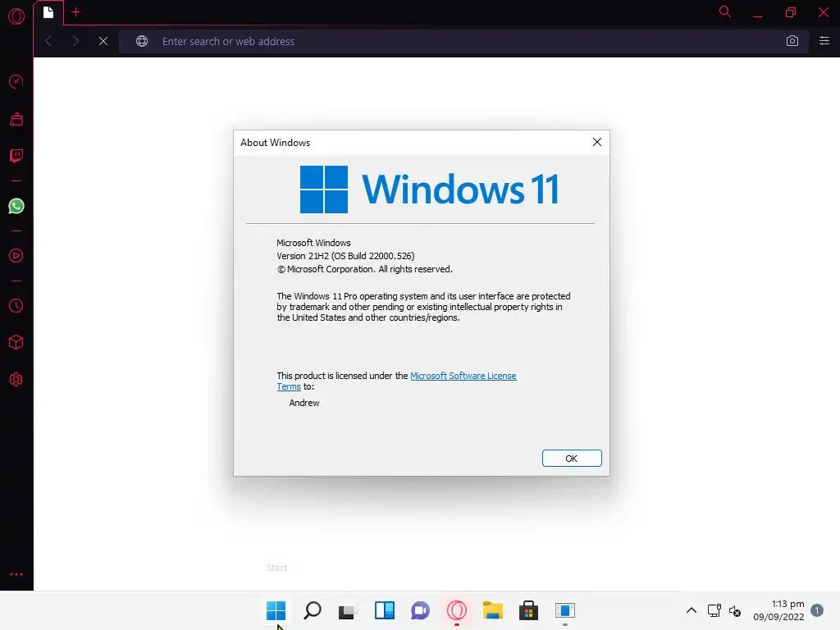Open Settings gear in Opera sidebar
The height and width of the screenshot is (630, 840).
point(16,379)
